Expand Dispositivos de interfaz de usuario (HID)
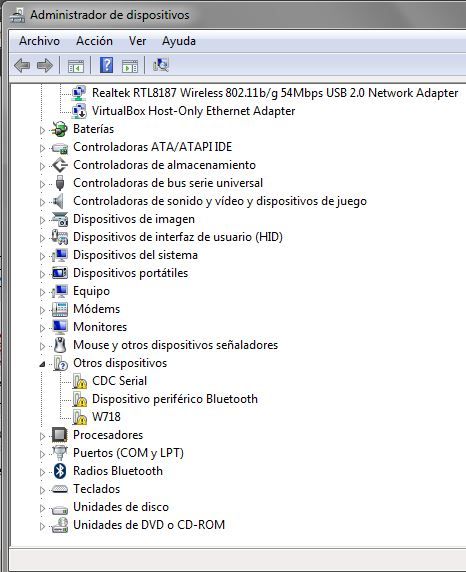Image resolution: width=466 pixels, height=572 pixels. point(42,238)
